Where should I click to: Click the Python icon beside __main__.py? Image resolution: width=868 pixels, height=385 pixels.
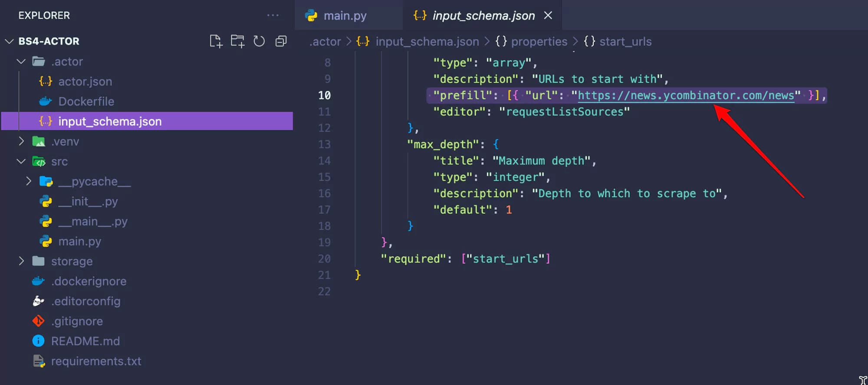(46, 221)
